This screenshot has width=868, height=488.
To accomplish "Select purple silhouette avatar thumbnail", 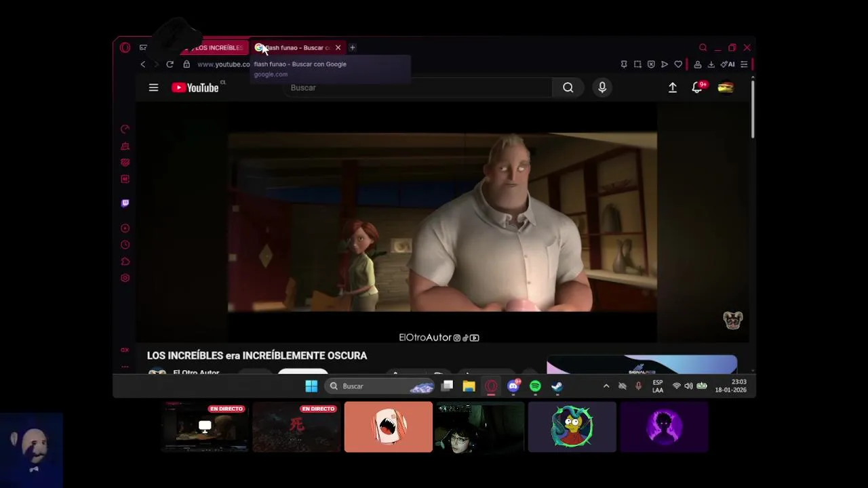I will tap(664, 427).
